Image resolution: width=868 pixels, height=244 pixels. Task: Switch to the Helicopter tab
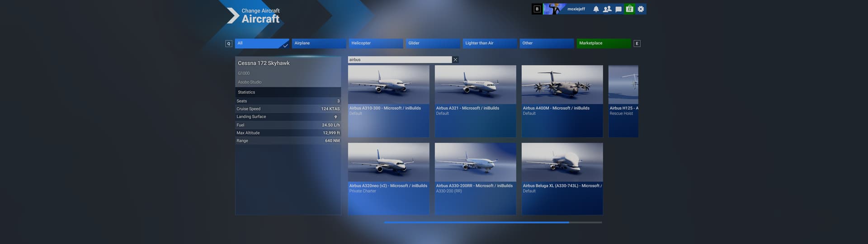coord(376,43)
